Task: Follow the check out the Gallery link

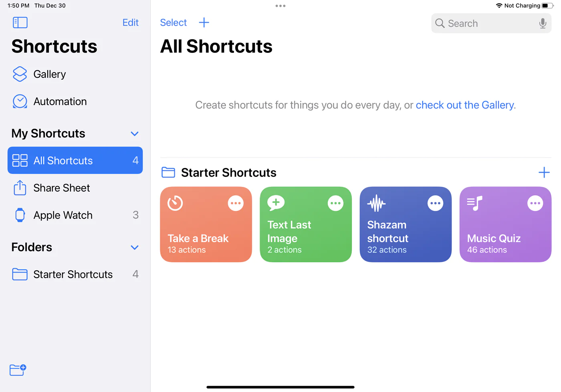Action: [465, 105]
